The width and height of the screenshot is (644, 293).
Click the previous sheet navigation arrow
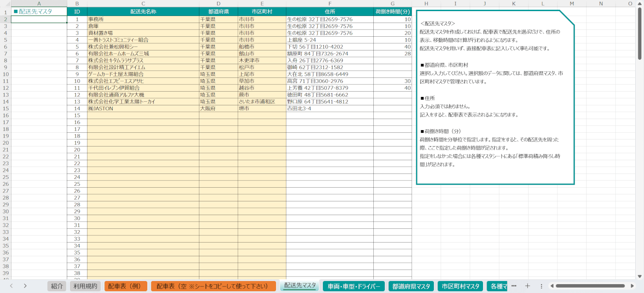coord(11,286)
